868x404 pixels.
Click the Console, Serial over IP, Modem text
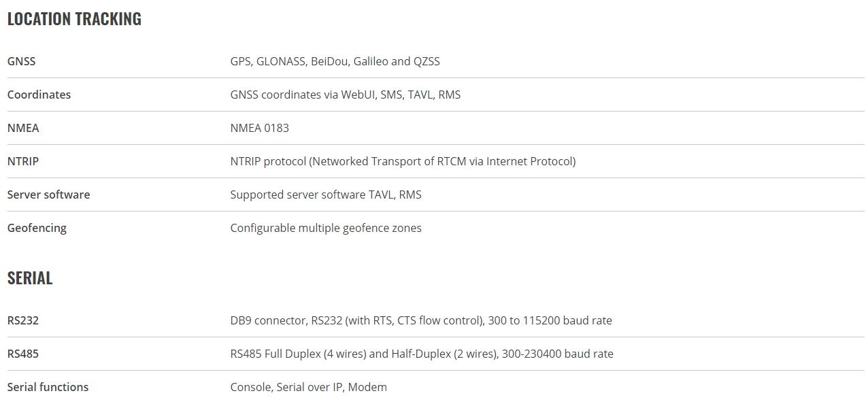pyautogui.click(x=309, y=387)
